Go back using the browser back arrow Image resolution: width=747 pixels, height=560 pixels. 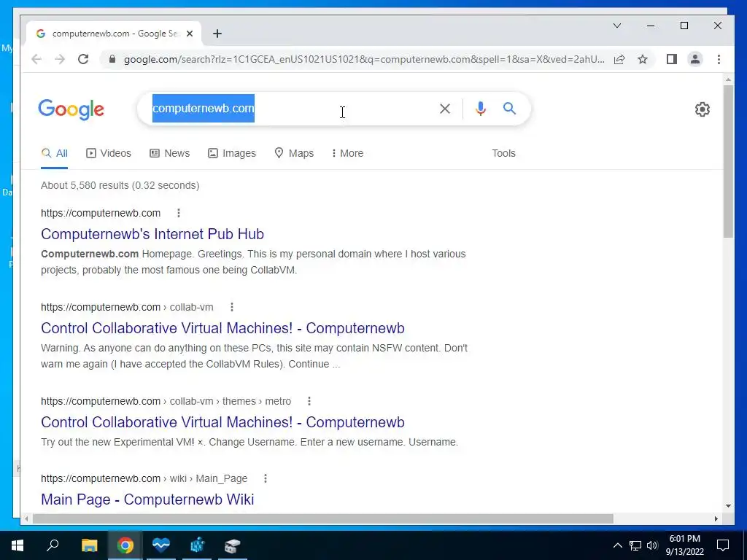[x=36, y=59]
